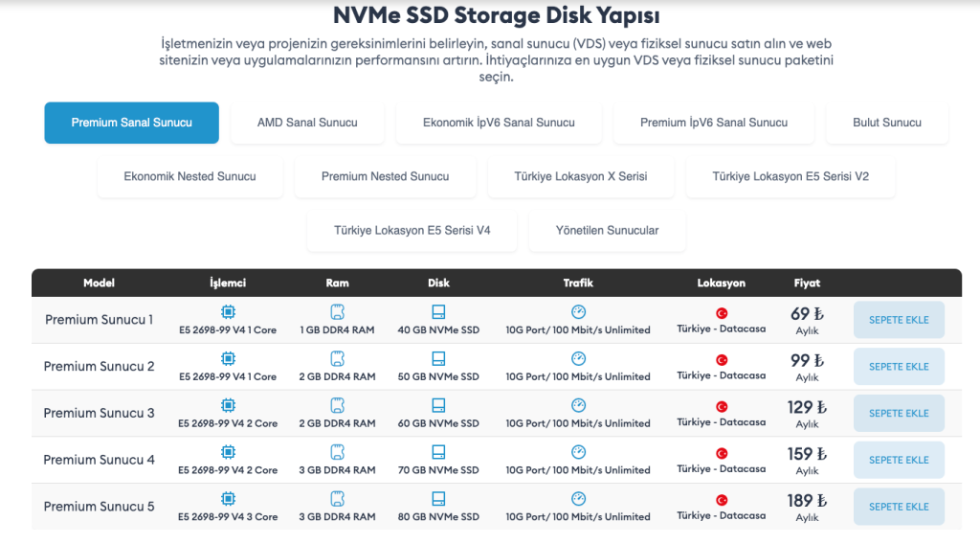Click the processor icon for Premium Sunucu 1
Screen dimensions: 980x544
coord(228,311)
